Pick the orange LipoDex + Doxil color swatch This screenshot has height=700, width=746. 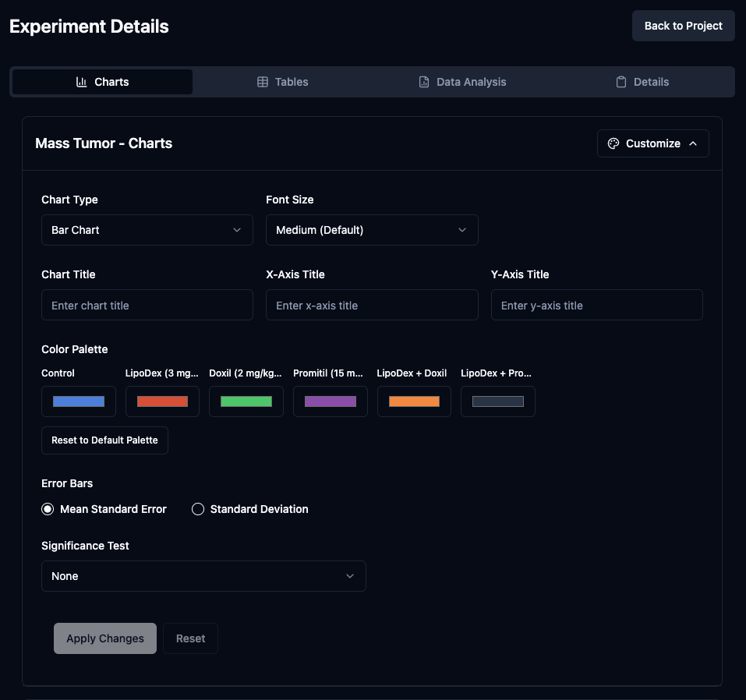pyautogui.click(x=414, y=401)
